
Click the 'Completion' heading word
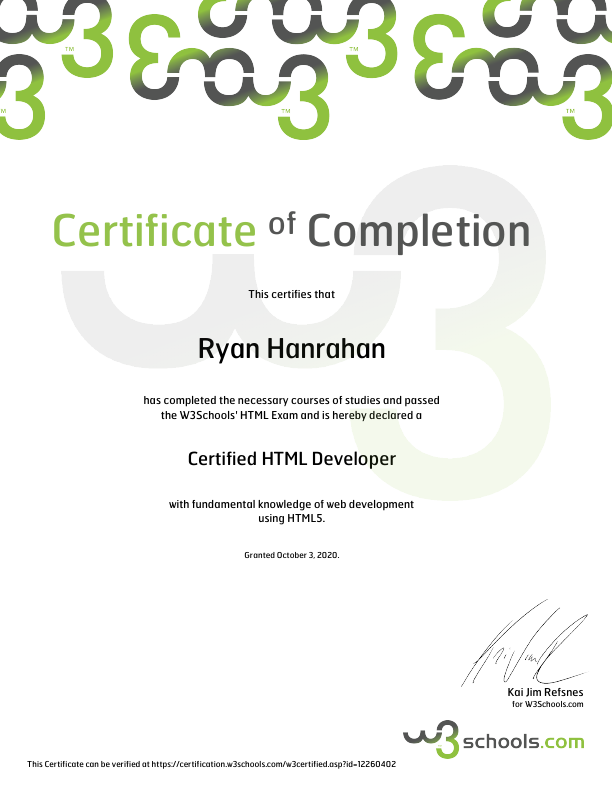(419, 232)
